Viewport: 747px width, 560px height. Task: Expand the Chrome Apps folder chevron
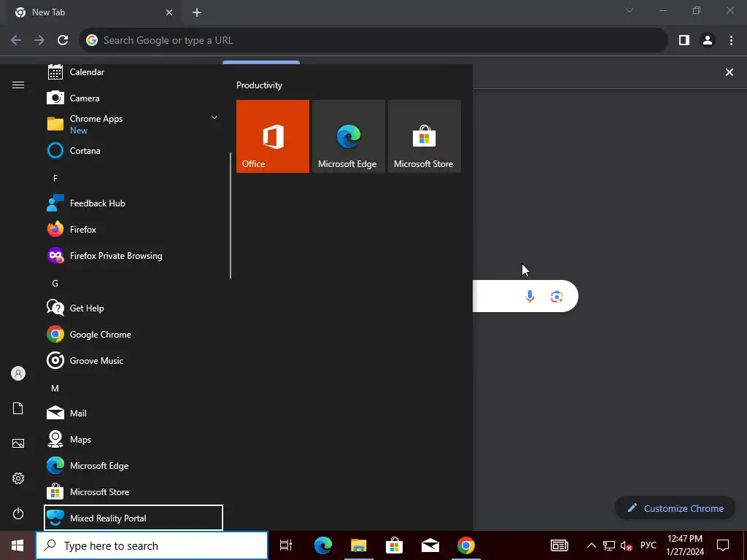point(214,117)
